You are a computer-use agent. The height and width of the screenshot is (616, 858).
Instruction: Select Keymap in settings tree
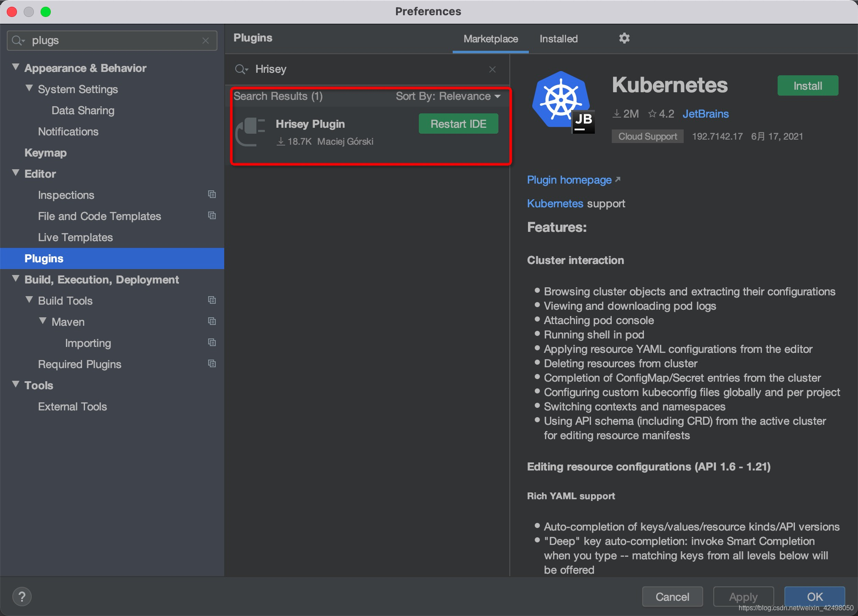click(x=46, y=153)
